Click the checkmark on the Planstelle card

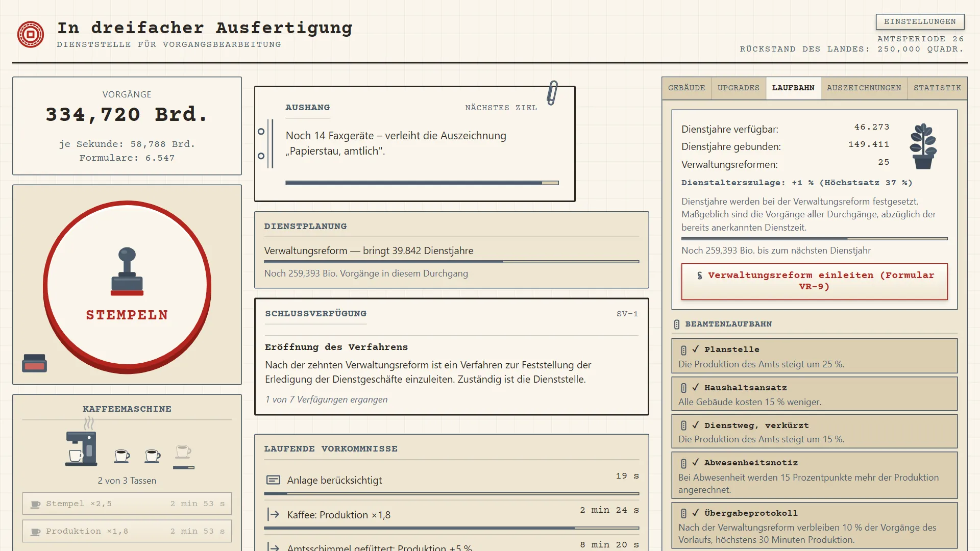[695, 349]
